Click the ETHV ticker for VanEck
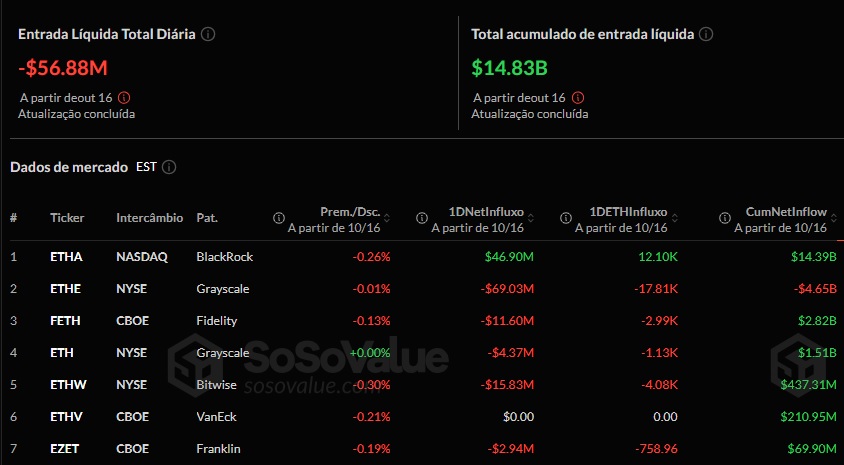The width and height of the screenshot is (844, 465). (66, 417)
